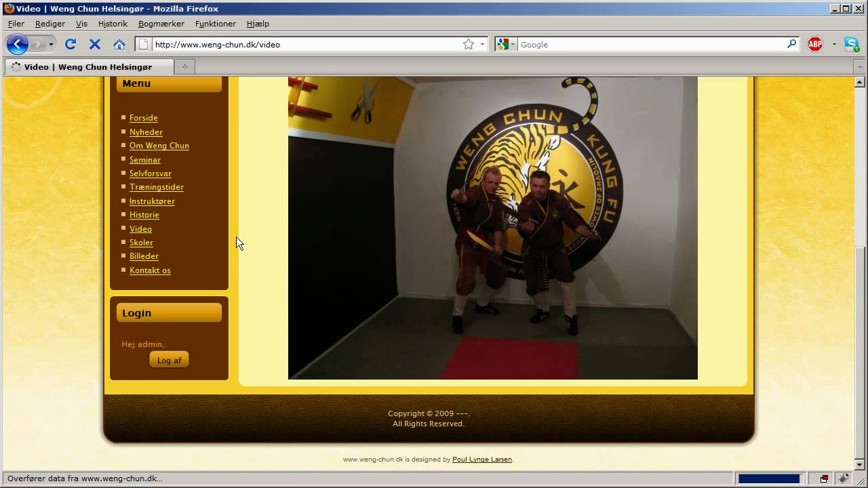Open the Træningstider menu link
The image size is (868, 488).
157,187
